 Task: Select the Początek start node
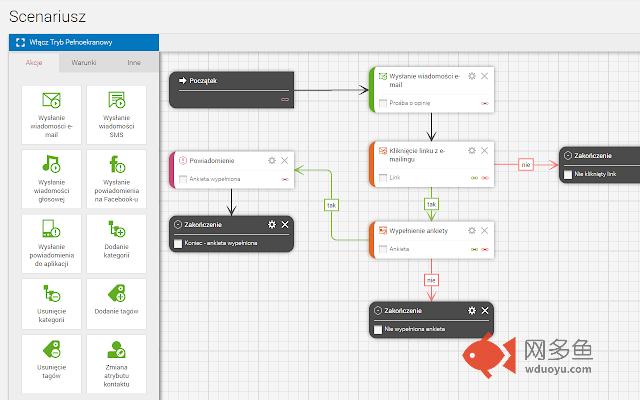tap(231, 90)
